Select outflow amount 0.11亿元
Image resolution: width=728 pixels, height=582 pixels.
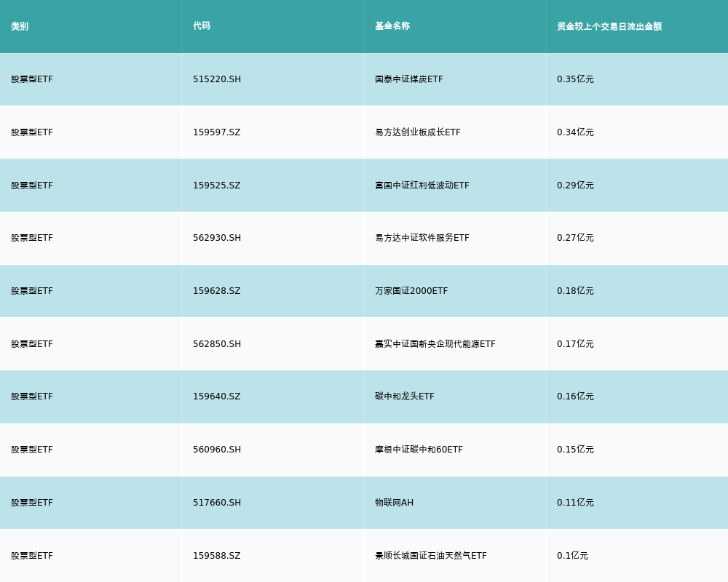point(575,503)
